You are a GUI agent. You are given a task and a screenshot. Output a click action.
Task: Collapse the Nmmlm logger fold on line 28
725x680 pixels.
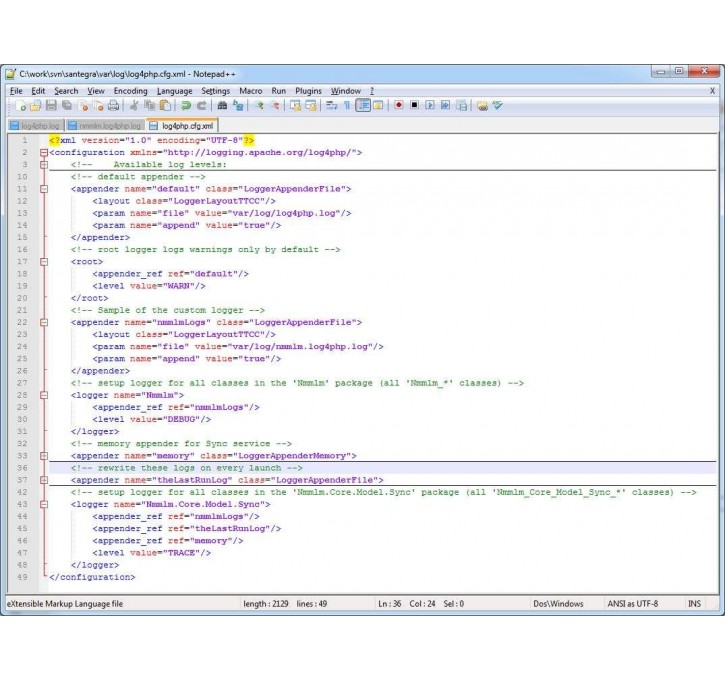(43, 395)
